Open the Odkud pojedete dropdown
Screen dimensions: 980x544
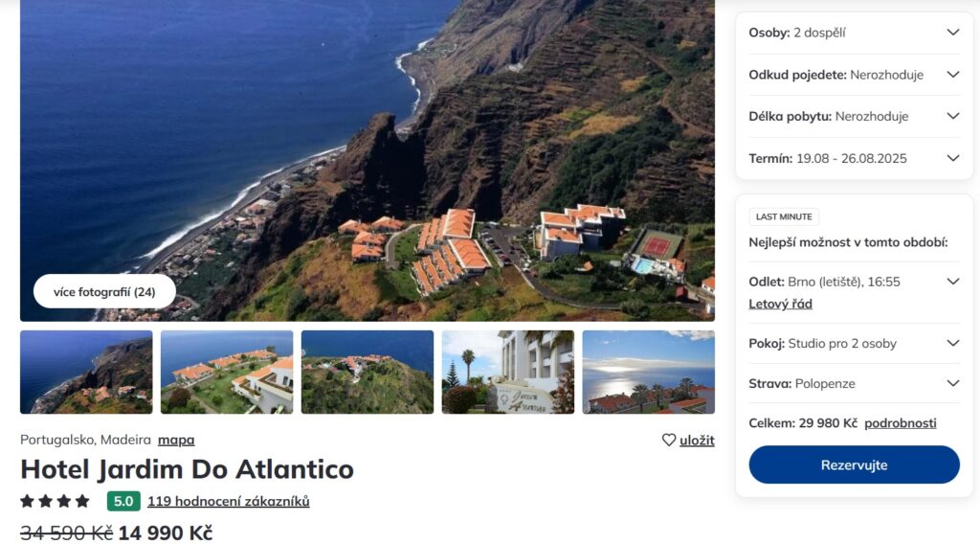click(x=952, y=75)
